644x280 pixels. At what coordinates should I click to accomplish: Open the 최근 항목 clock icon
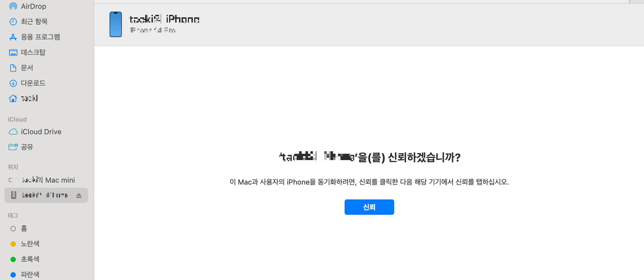13,21
